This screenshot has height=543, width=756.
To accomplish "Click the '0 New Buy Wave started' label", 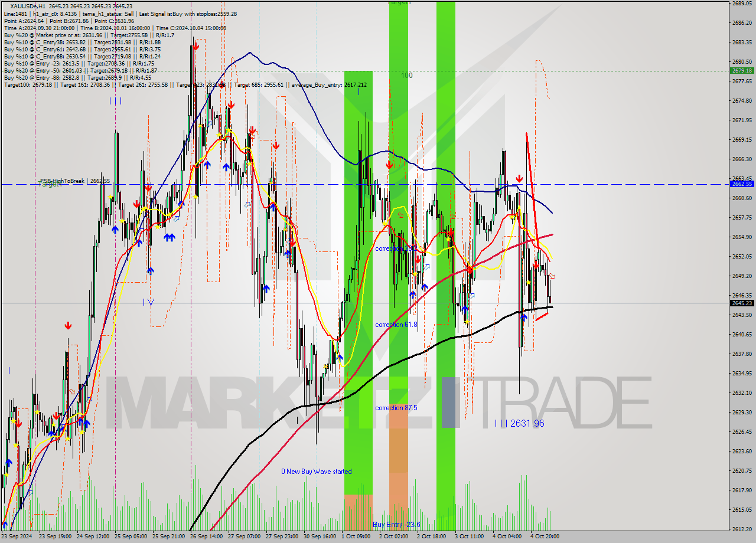I will [317, 472].
